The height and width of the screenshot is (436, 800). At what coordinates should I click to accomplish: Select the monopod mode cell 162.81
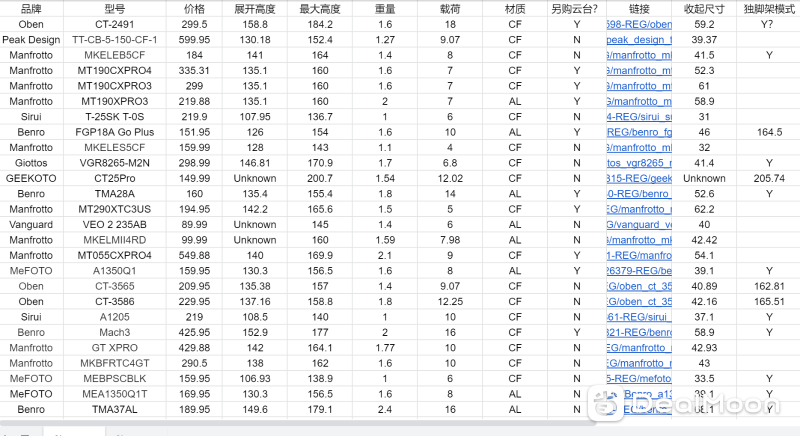click(769, 286)
